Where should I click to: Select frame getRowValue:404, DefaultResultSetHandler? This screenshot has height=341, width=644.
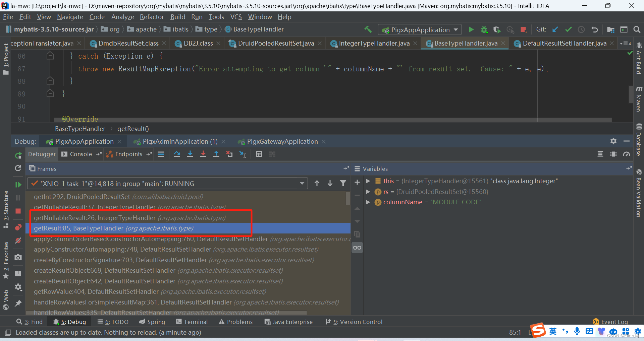click(x=188, y=292)
